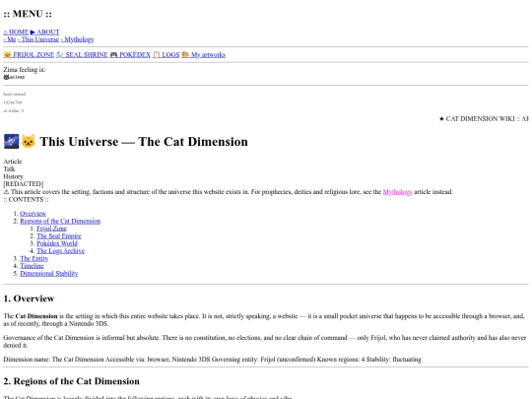Visit the SEAL SHRINE link
Viewport: 532px width, 399px height.
[x=82, y=54]
